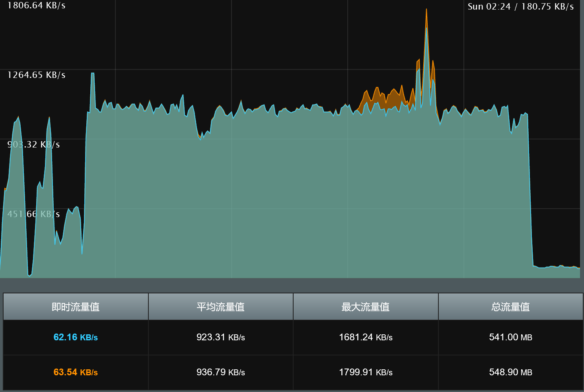Select the blue 62.16 KB/s current value
The width and height of the screenshot is (584, 392).
(x=76, y=337)
